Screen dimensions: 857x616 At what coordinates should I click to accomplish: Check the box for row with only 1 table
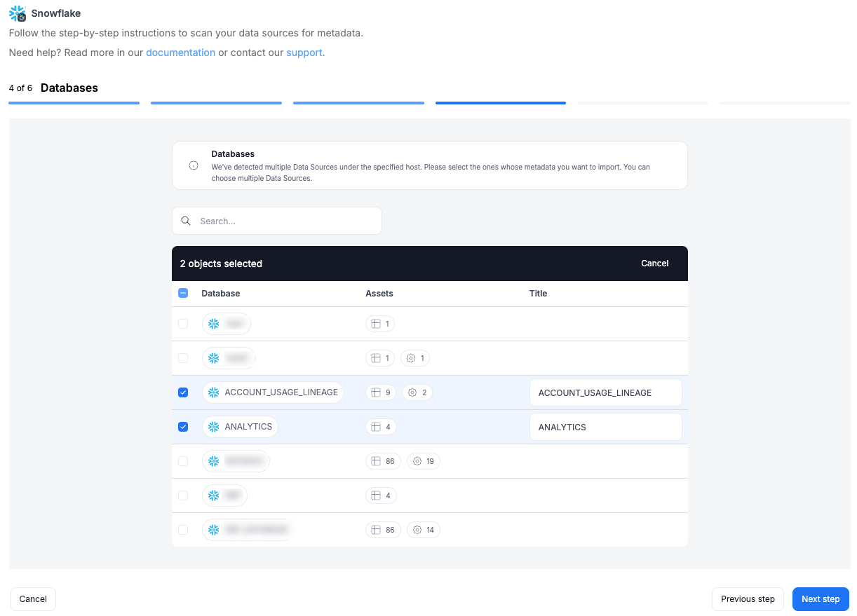(183, 324)
